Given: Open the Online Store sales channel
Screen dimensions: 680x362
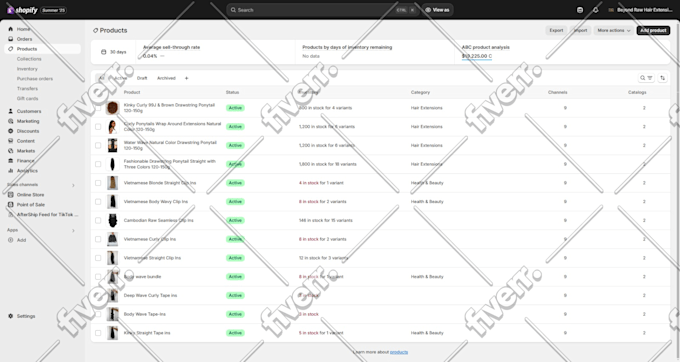Looking at the screenshot, I should [30, 195].
